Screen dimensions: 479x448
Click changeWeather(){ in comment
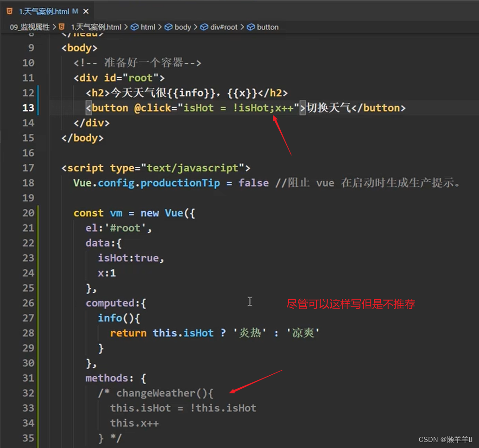coord(164,393)
